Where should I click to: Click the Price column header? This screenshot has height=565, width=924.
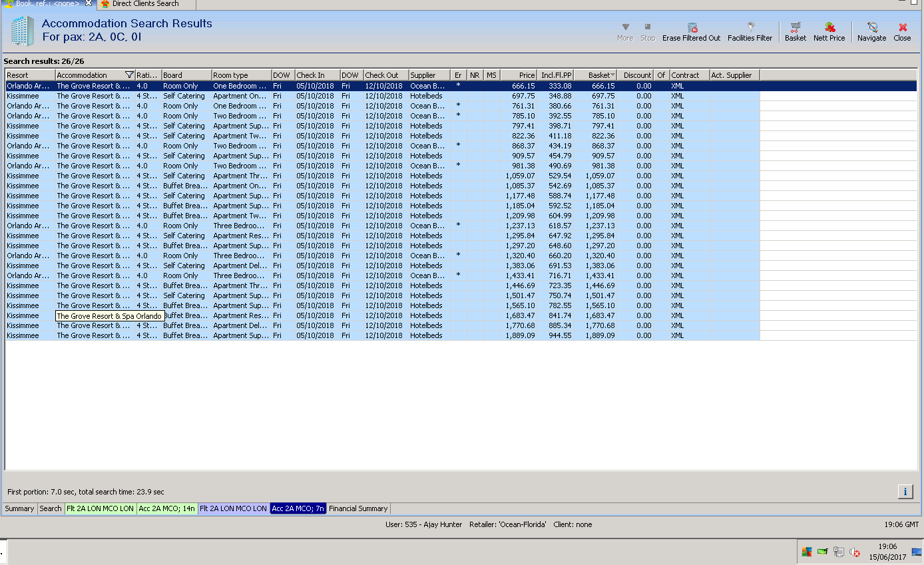tap(519, 75)
